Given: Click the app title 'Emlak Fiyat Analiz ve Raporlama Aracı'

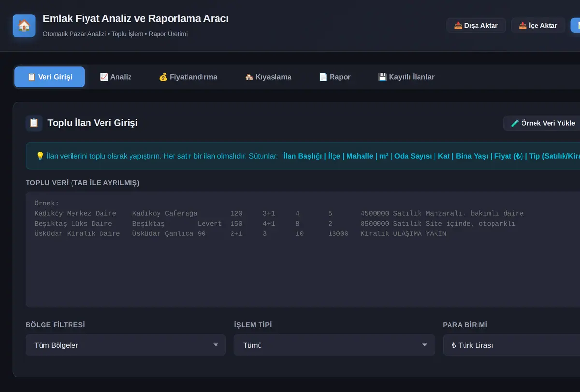Looking at the screenshot, I should pyautogui.click(x=136, y=19).
